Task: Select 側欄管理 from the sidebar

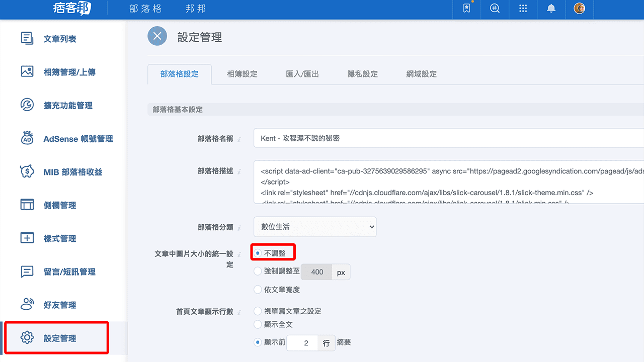Action: (59, 205)
